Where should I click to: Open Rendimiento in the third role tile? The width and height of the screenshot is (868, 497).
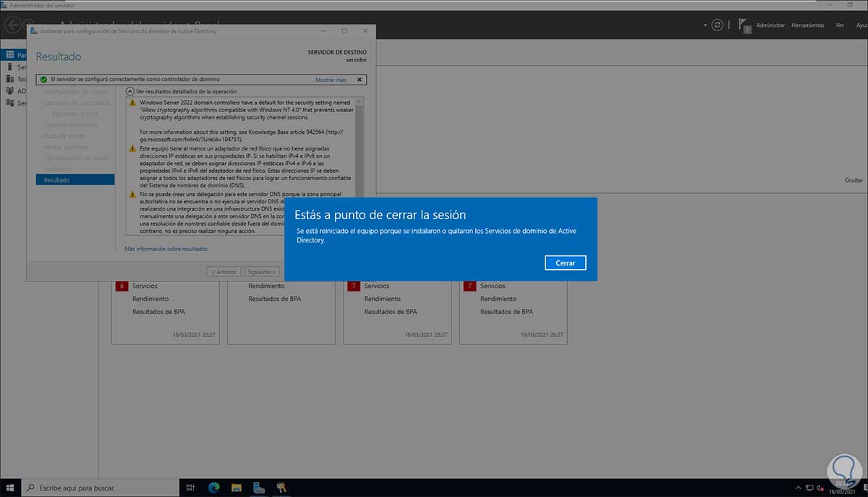point(383,299)
